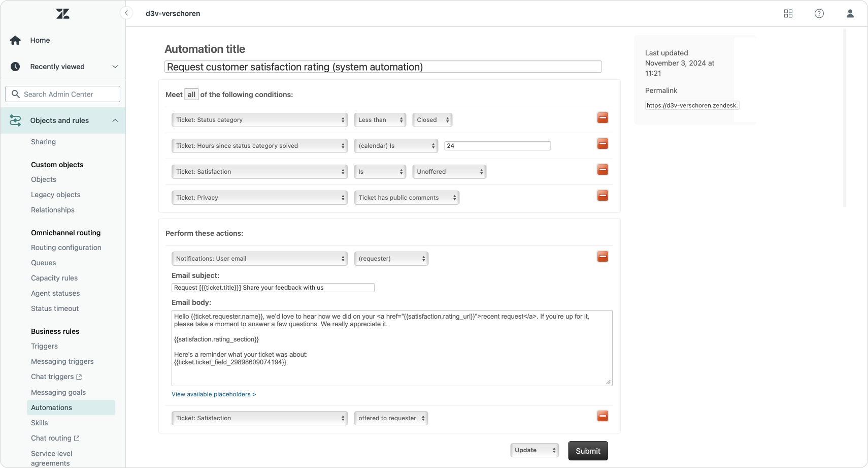
Task: Remove the Status category condition row
Action: click(x=603, y=118)
